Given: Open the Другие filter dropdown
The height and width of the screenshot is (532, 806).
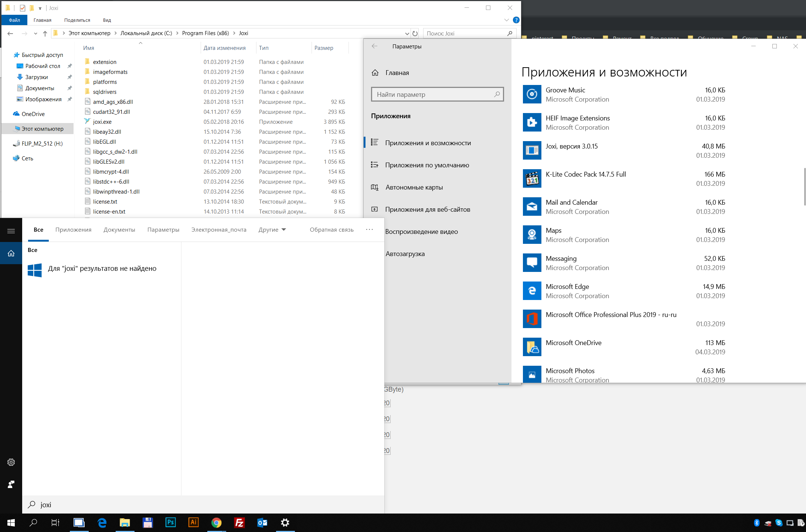Looking at the screenshot, I should [x=272, y=229].
